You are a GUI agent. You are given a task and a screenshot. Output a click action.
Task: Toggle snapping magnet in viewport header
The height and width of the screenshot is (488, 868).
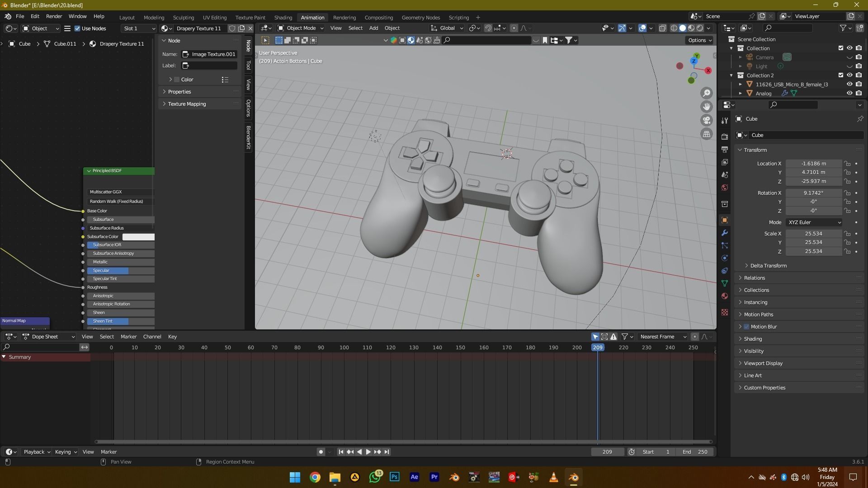click(488, 28)
